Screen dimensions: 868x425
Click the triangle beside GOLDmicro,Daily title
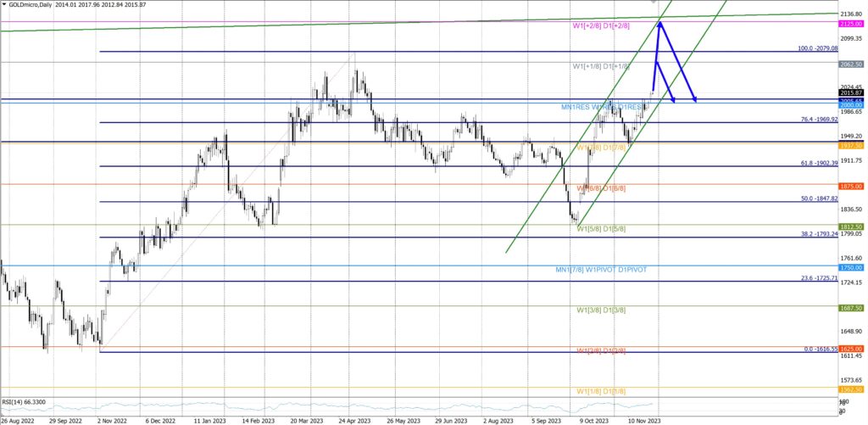[x=5, y=5]
